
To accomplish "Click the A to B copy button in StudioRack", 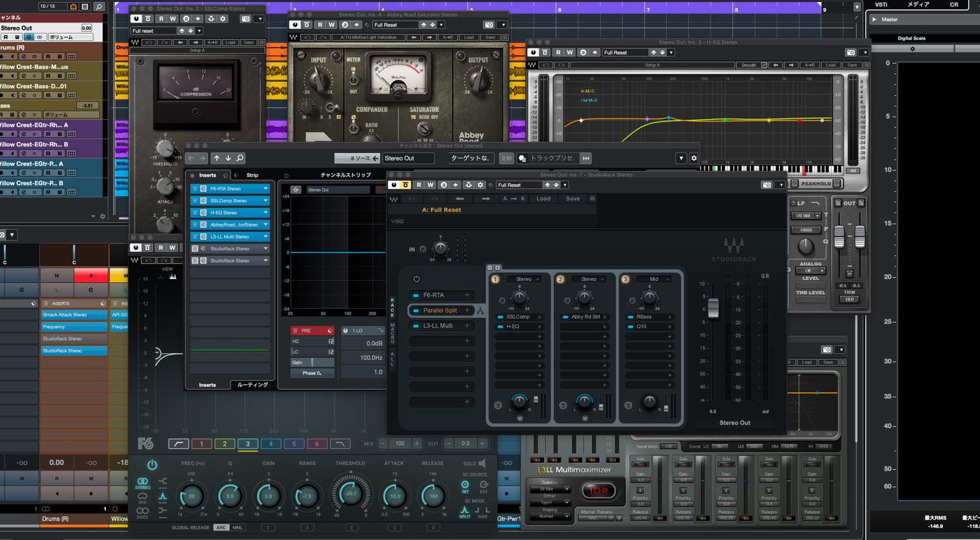I will 513,199.
